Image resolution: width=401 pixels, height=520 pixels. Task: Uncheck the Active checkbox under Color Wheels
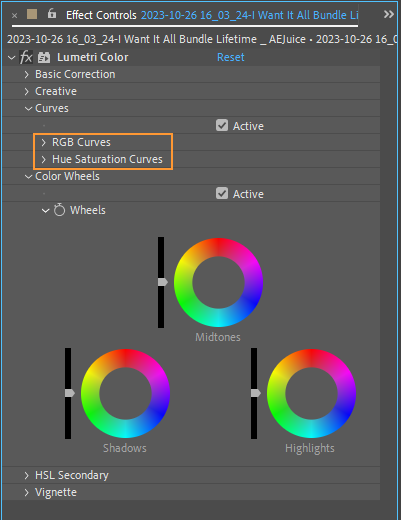coord(222,193)
